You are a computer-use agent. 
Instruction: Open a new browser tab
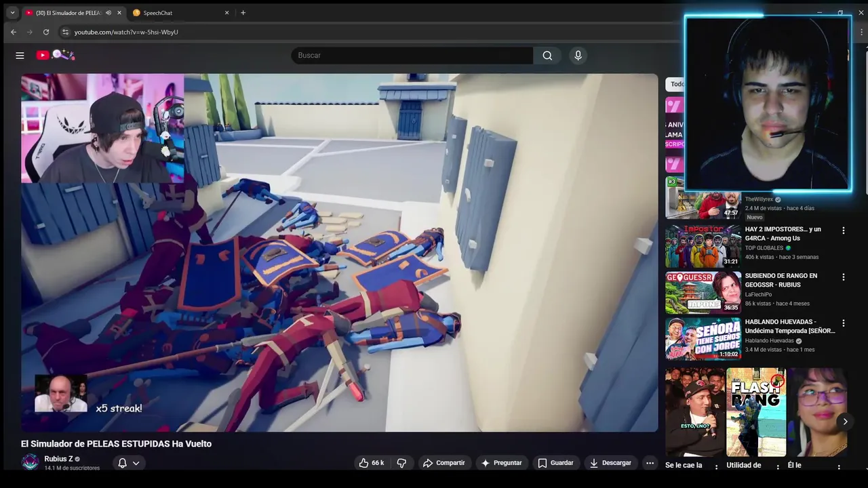point(243,13)
